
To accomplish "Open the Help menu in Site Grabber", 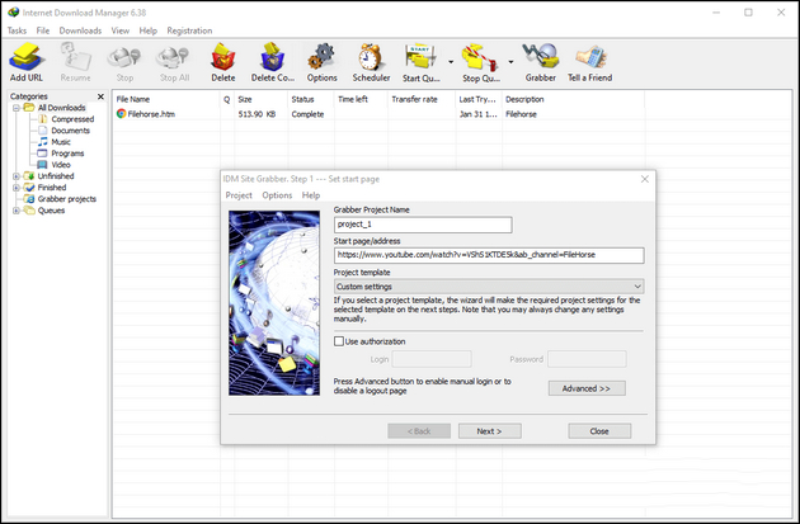I will pos(311,195).
